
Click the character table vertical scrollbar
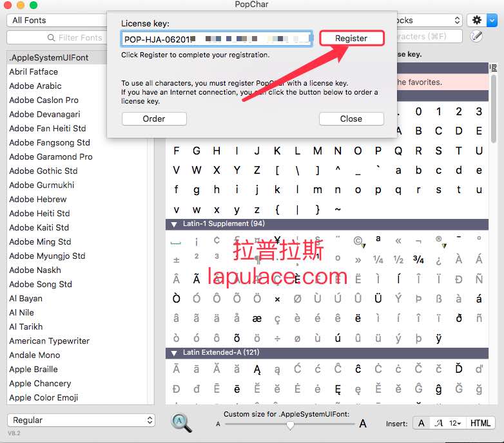point(494,109)
